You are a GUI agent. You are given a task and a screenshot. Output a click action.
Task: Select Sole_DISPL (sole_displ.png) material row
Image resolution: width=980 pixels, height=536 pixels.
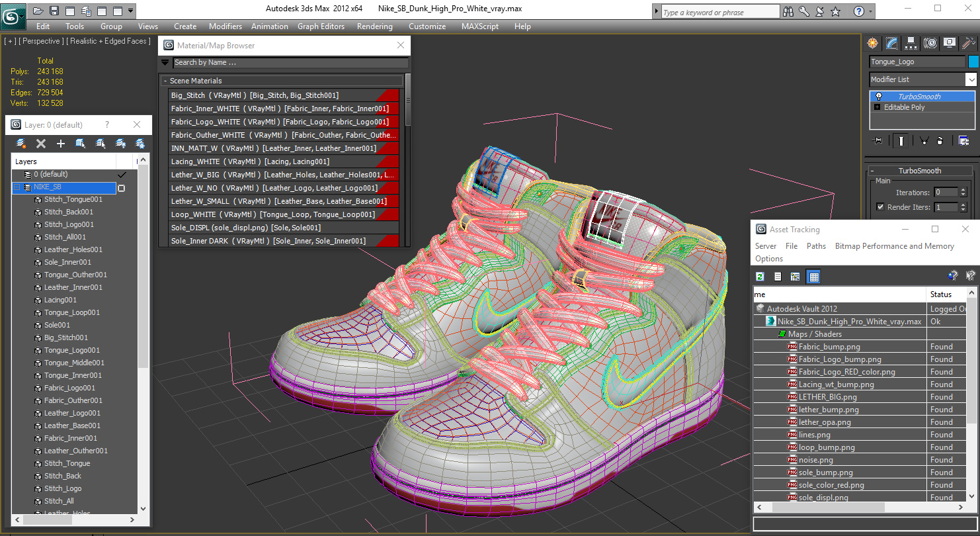pos(284,228)
